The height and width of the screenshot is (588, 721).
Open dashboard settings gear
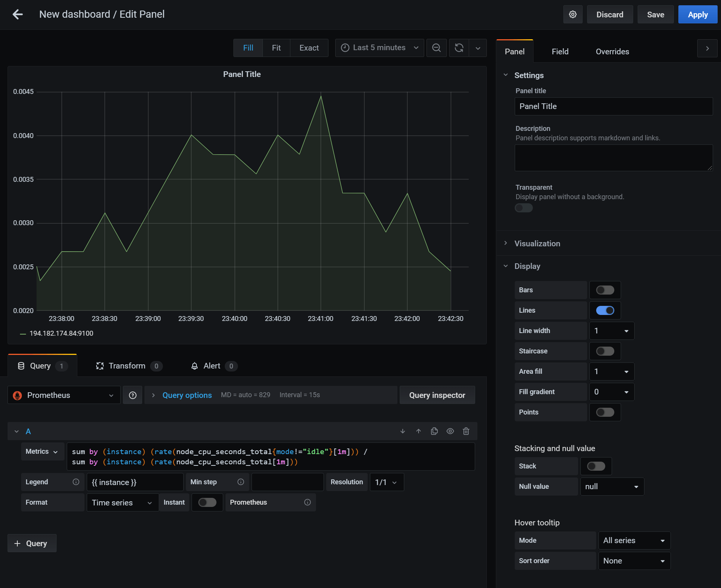[573, 14]
